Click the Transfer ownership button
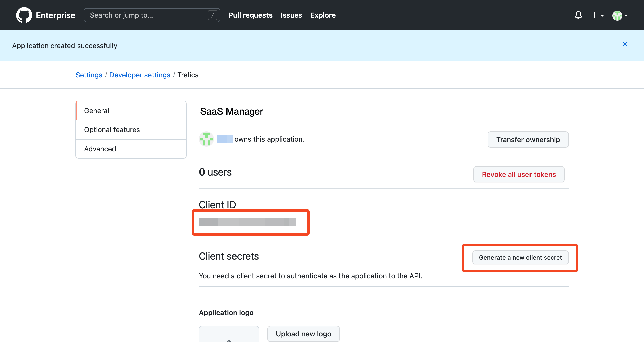The image size is (644, 342). 528,140
